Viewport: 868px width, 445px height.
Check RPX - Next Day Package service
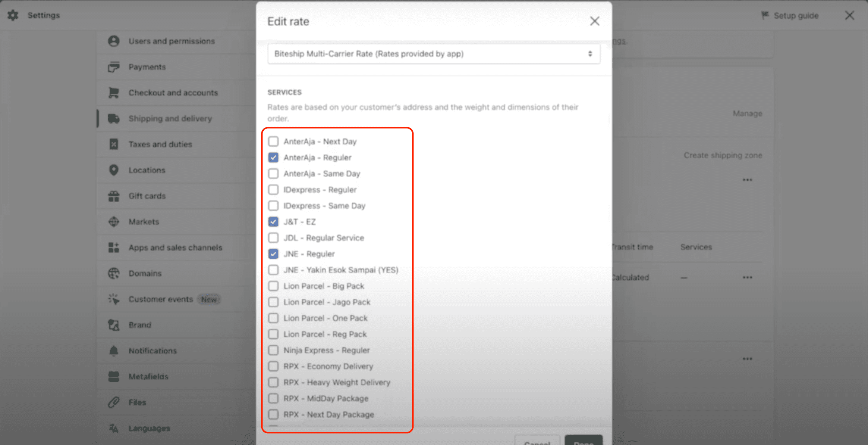pos(273,415)
